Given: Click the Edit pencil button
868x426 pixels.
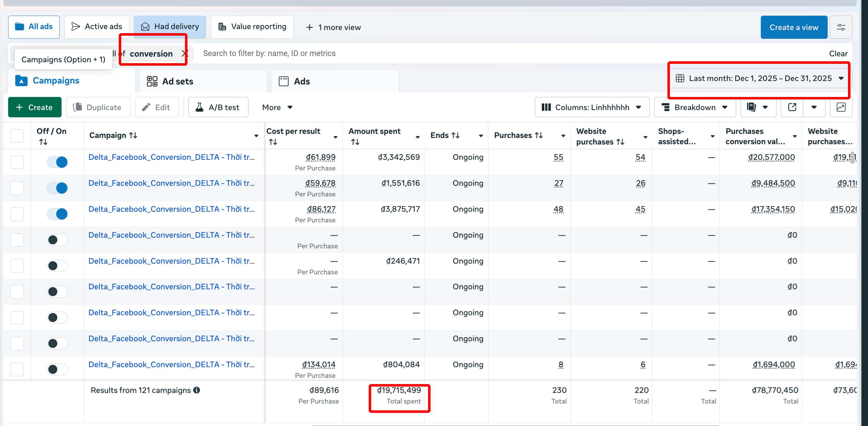Looking at the screenshot, I should click(x=157, y=107).
